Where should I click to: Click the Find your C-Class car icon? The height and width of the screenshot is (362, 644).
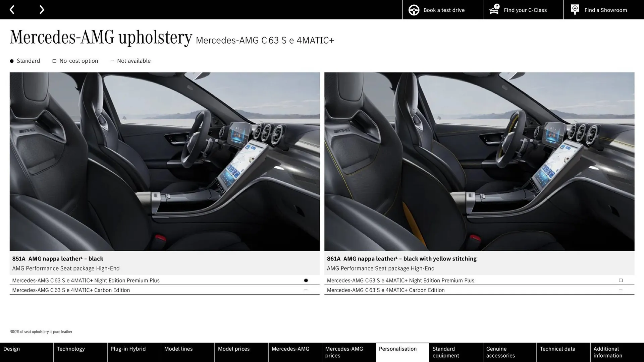point(494,10)
